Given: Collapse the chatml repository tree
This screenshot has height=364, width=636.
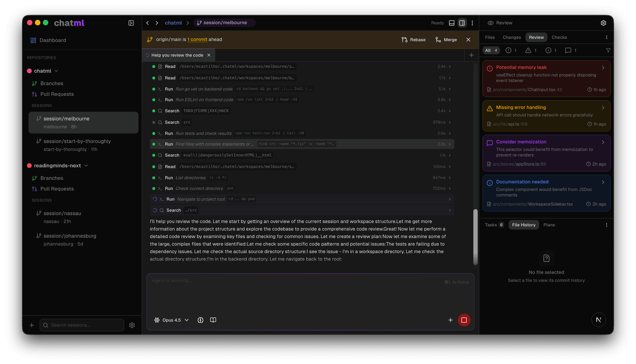Looking at the screenshot, I should tap(56, 71).
